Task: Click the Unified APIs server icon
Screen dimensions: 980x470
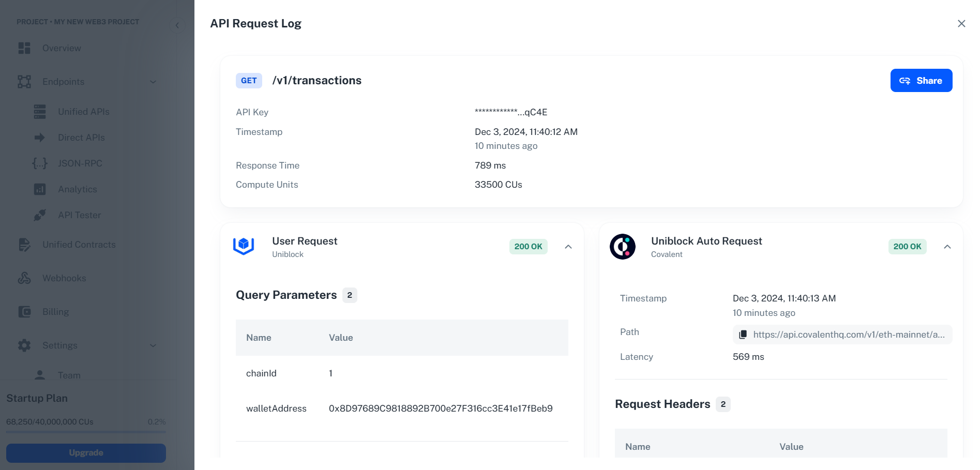Action: [x=40, y=112]
